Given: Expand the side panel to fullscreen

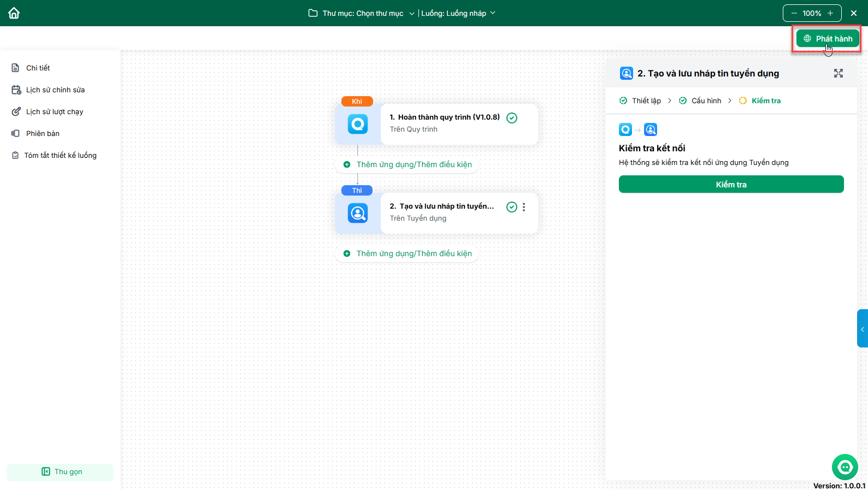Looking at the screenshot, I should [x=838, y=73].
